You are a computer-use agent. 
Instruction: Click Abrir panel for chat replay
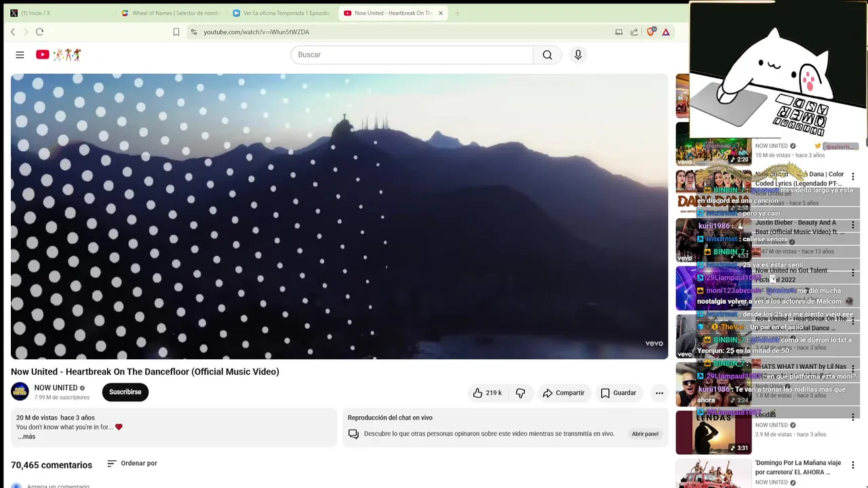click(x=645, y=434)
